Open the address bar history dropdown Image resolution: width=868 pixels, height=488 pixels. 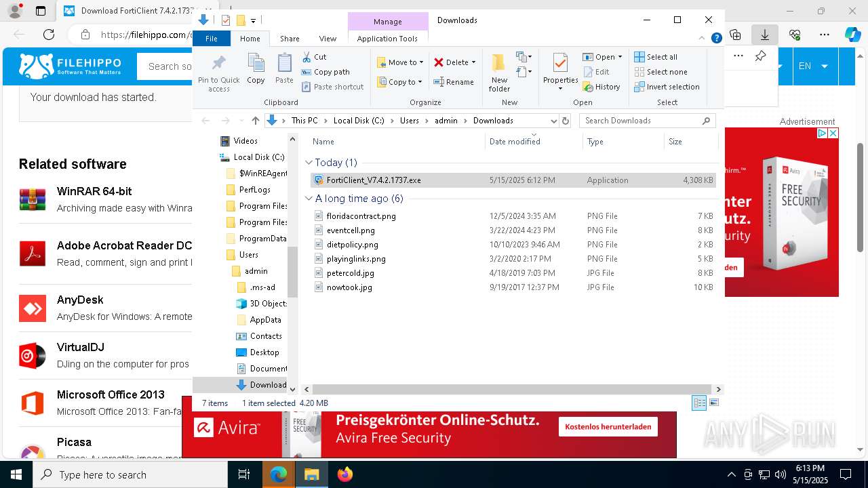[553, 121]
